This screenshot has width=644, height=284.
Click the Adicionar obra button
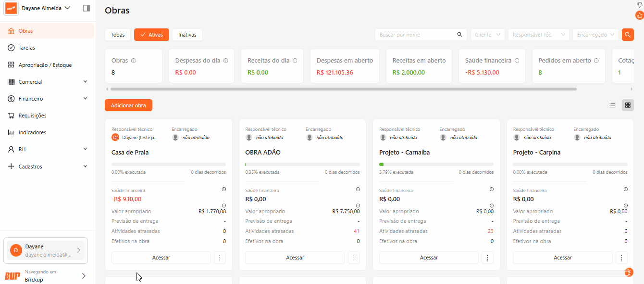tap(128, 105)
